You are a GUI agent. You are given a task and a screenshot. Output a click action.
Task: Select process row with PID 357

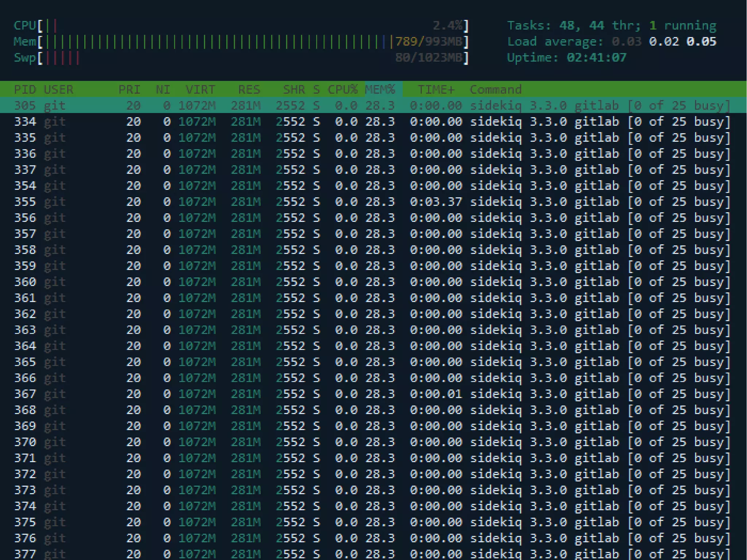(373, 234)
